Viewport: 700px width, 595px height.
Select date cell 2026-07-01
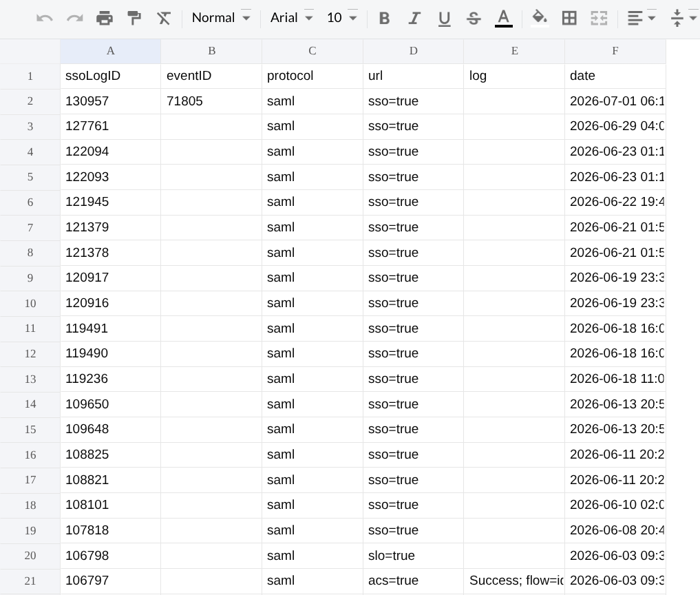(615, 101)
